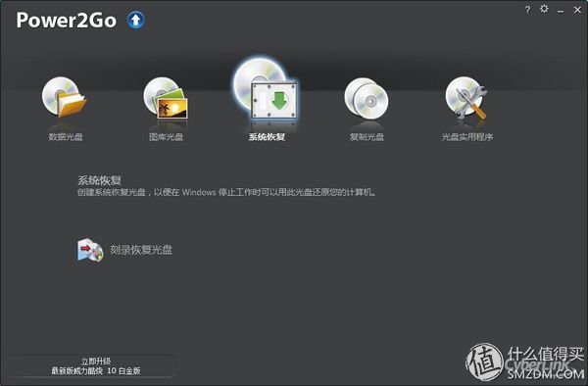The height and width of the screenshot is (386, 588).
Task: Click the 系统恢复 system recovery disc icon
Action: click(x=266, y=89)
